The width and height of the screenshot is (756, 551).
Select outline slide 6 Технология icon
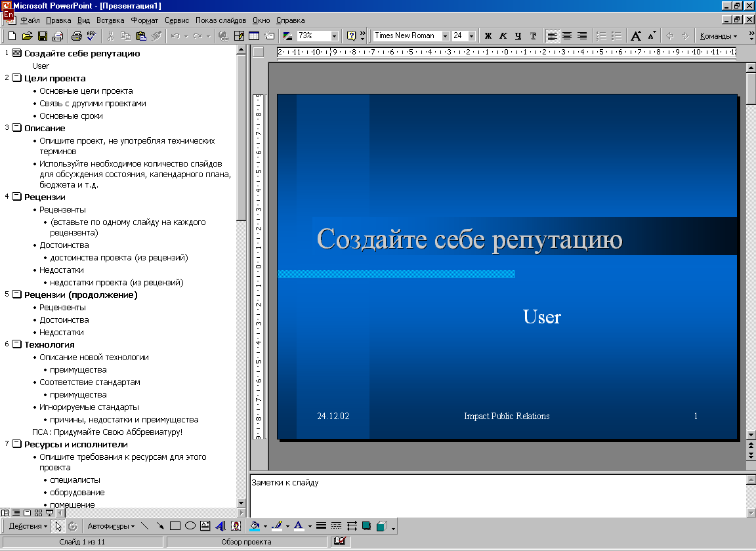[x=16, y=344]
